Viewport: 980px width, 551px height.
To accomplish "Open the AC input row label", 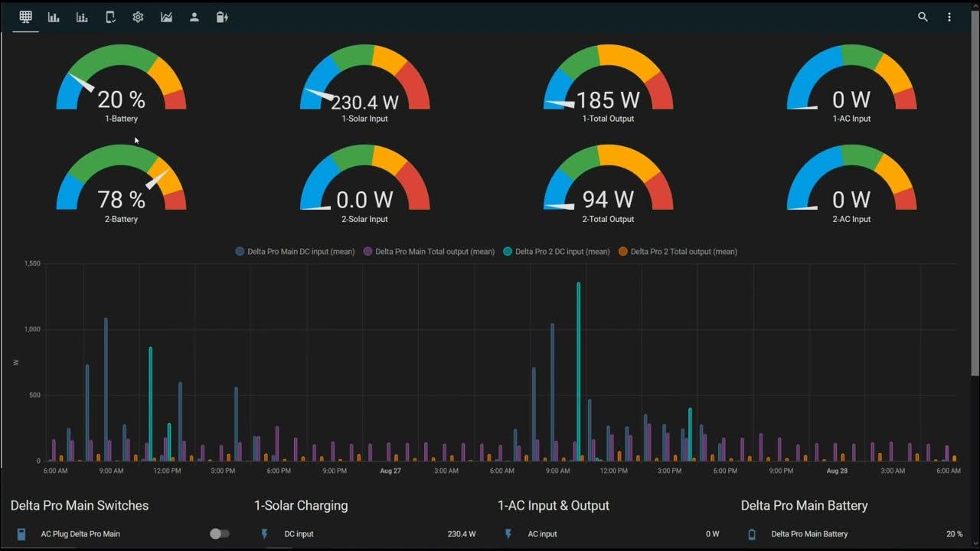I will pyautogui.click(x=542, y=534).
